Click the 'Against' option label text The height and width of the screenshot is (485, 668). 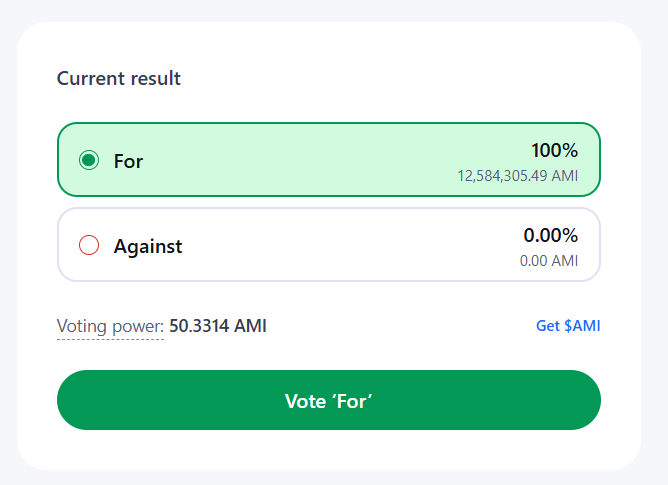[148, 246]
